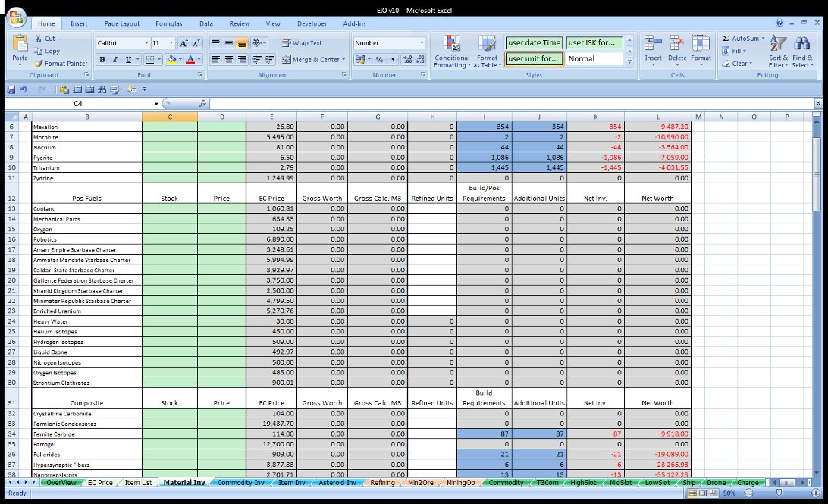Open Sort & Filter menu

(x=778, y=52)
